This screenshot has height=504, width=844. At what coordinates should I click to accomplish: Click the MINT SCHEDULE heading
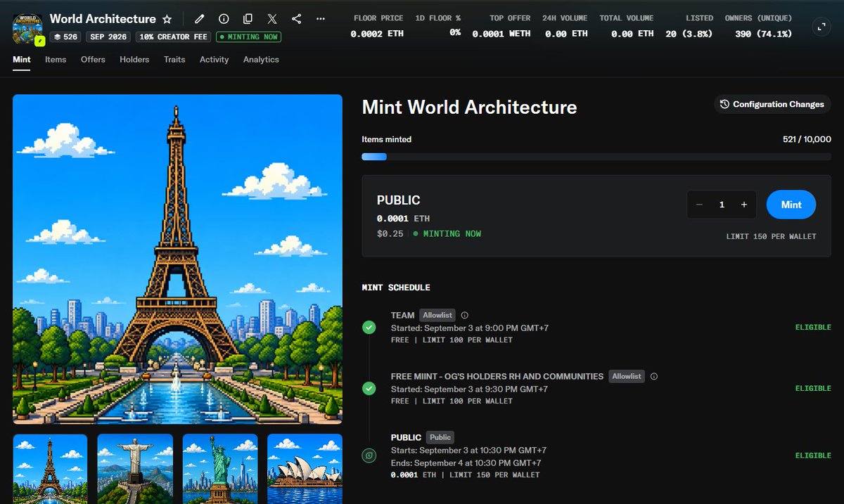tap(396, 287)
